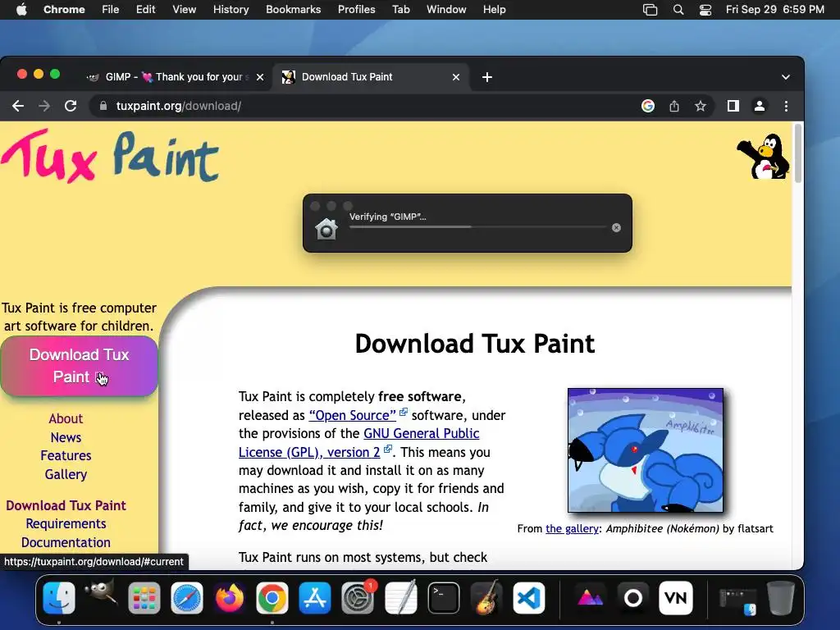
Task: Open the Tab menu
Action: pos(400,10)
